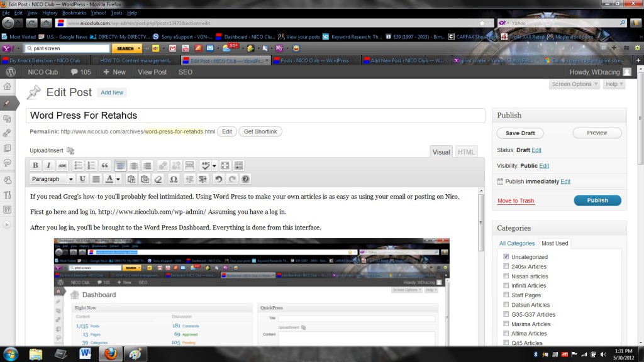Image resolution: width=644 pixels, height=362 pixels.
Task: Toggle the kitchen sink toolbar row
Action: click(x=238, y=165)
